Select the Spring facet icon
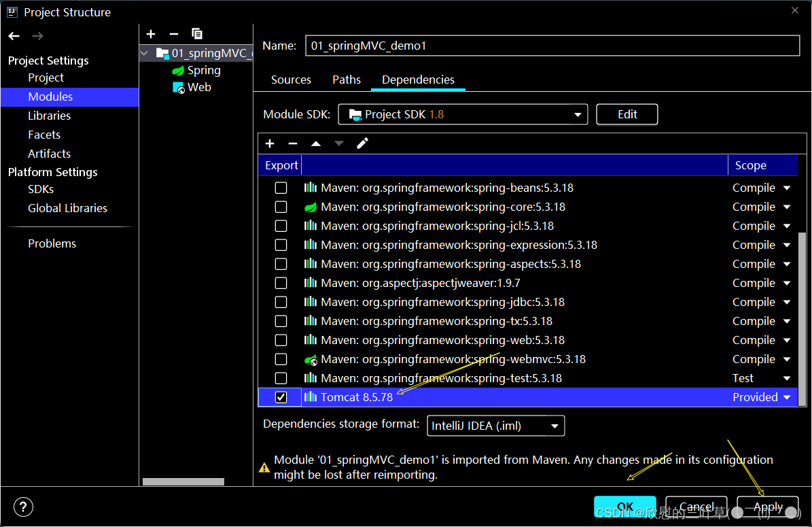Screen dimensions: 812x527 click(178, 71)
